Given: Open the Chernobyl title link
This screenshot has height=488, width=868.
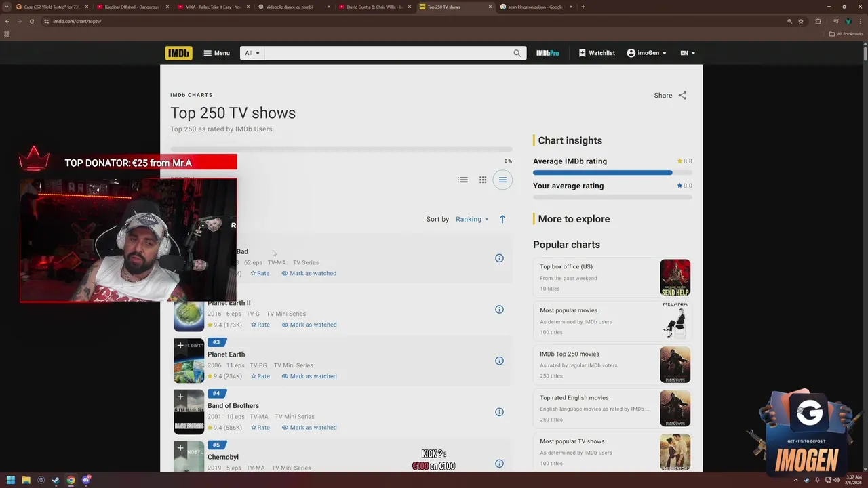Looking at the screenshot, I should pyautogui.click(x=223, y=457).
